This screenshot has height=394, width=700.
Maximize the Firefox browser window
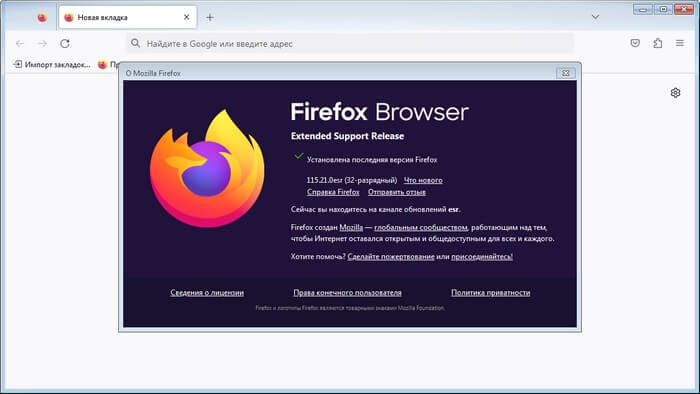[x=663, y=9]
